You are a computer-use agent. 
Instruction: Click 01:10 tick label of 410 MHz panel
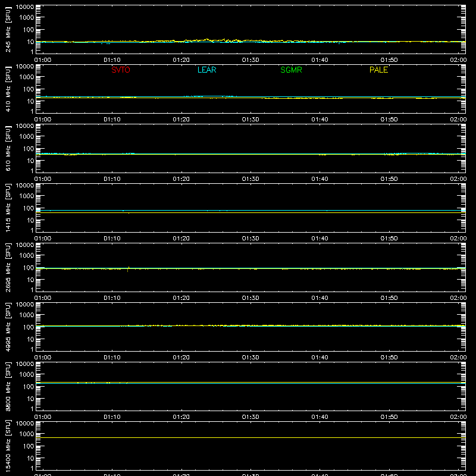[112, 120]
